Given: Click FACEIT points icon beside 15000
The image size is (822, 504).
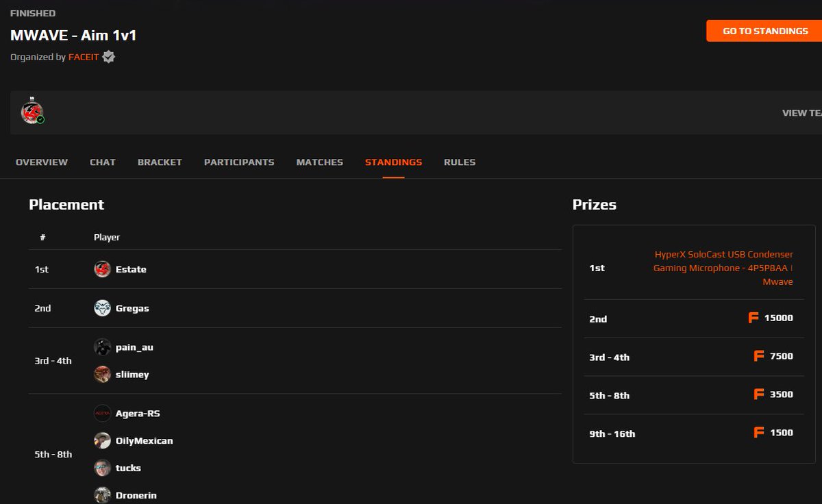Looking at the screenshot, I should click(754, 318).
